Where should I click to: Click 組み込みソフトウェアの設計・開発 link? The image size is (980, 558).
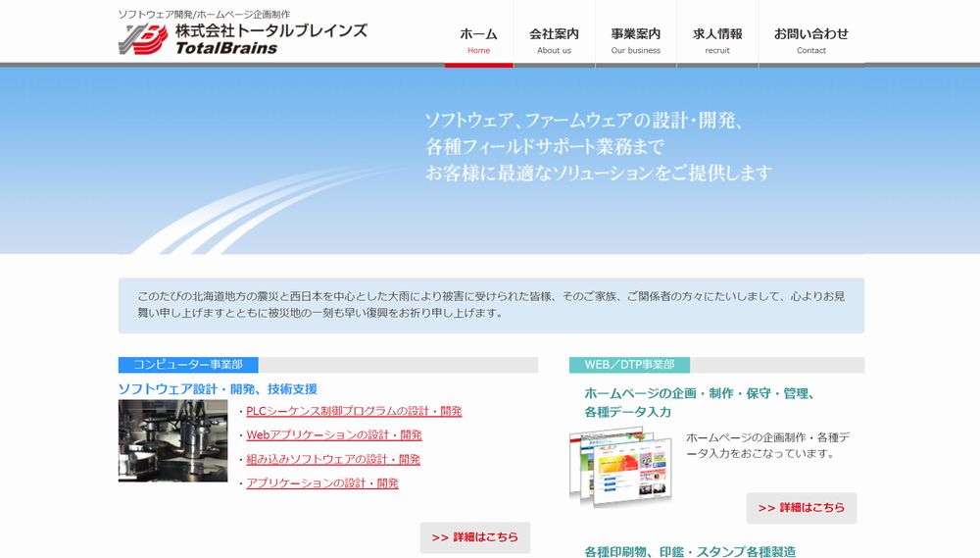pyautogui.click(x=333, y=459)
